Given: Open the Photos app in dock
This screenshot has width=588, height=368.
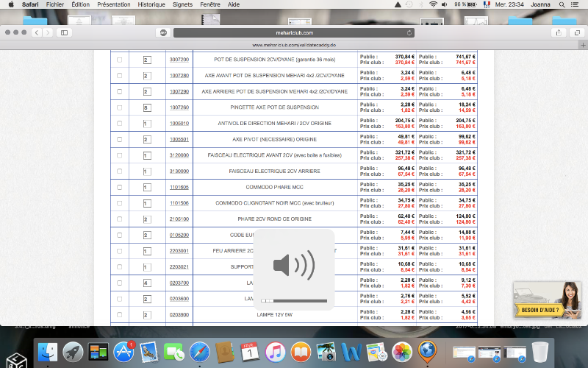Looking at the screenshot, I should (x=401, y=352).
